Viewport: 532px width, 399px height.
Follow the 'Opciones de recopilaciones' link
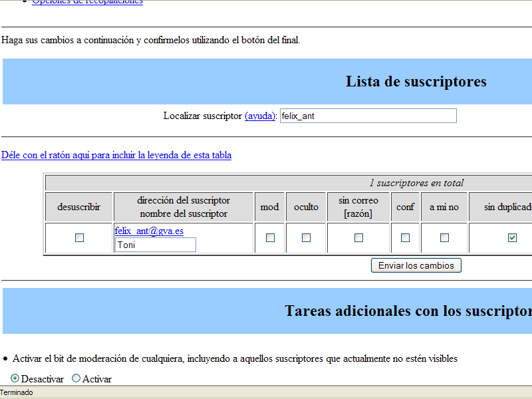pyautogui.click(x=87, y=2)
